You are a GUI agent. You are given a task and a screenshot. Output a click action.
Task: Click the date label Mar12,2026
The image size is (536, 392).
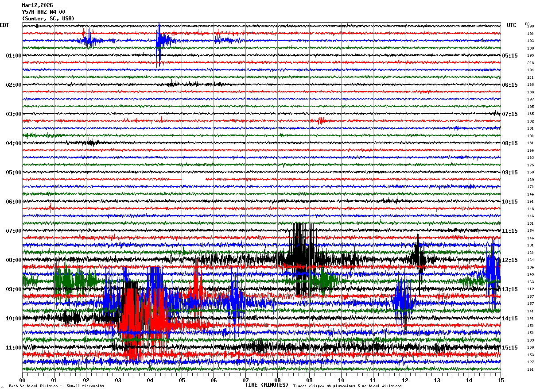tap(37, 5)
